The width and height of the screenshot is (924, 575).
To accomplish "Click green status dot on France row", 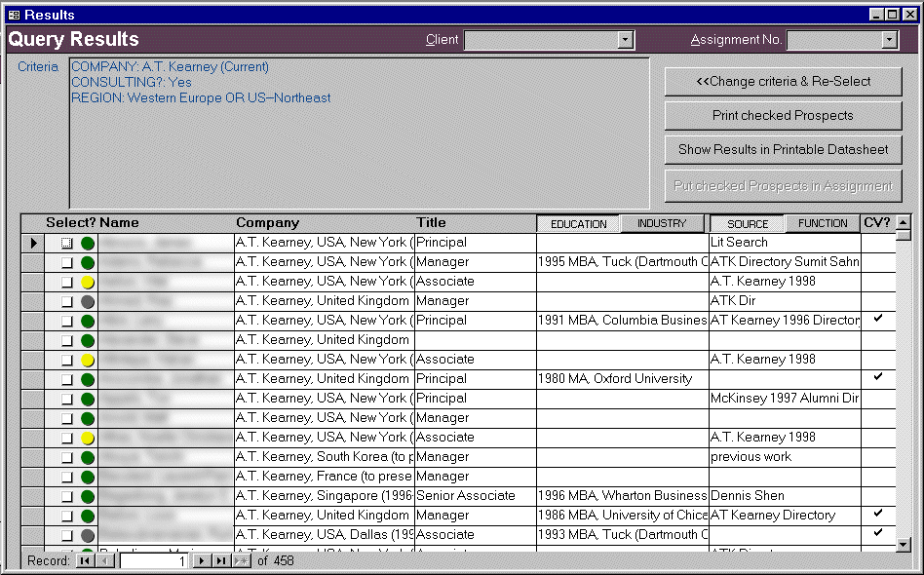I will pyautogui.click(x=88, y=478).
